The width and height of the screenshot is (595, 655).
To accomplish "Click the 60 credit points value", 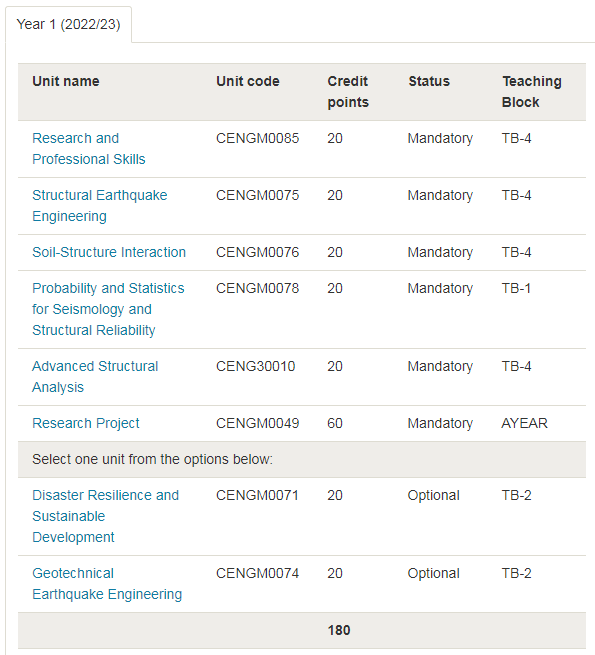I will (x=335, y=423).
